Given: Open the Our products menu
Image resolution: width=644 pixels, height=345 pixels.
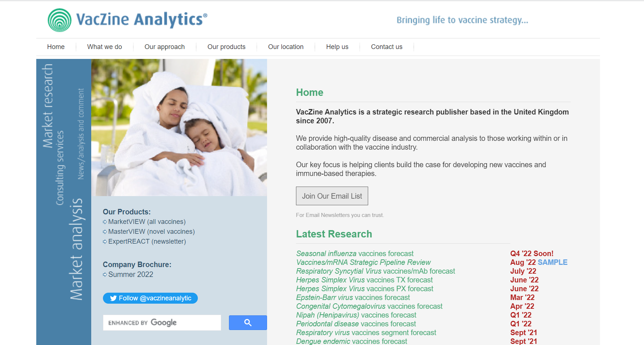Looking at the screenshot, I should coord(226,47).
